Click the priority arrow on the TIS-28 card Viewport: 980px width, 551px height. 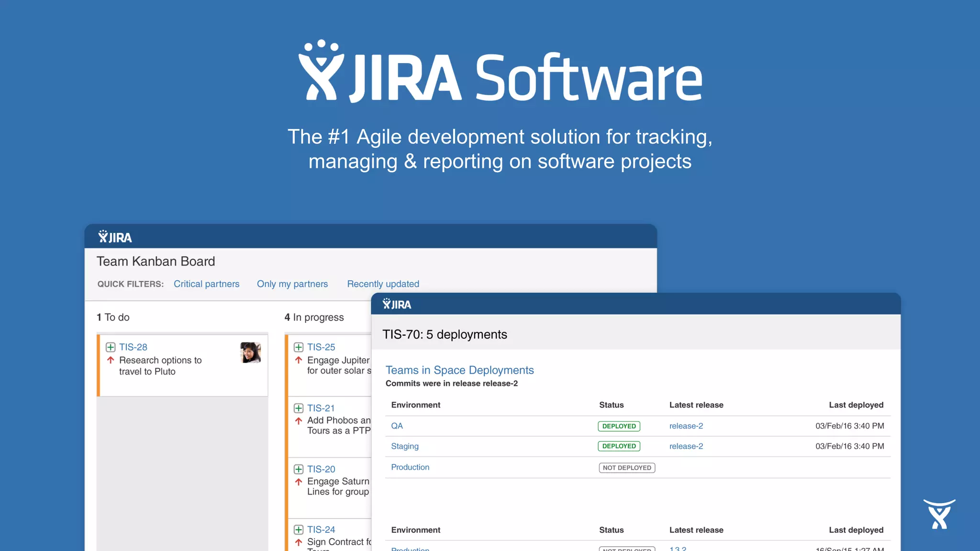(111, 360)
